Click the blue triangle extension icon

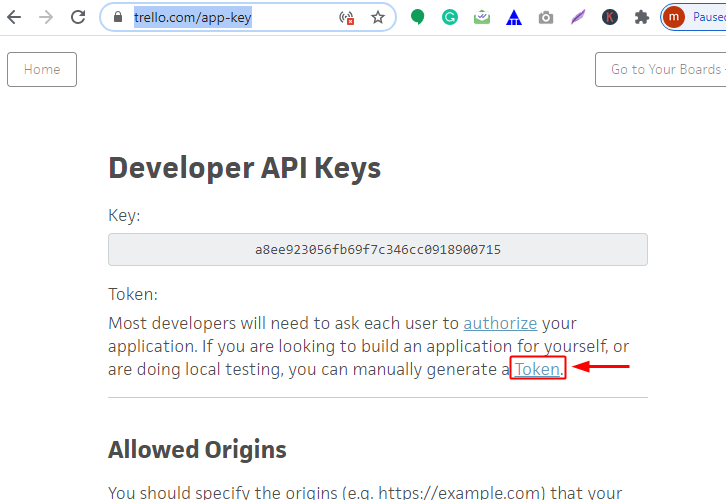click(514, 18)
